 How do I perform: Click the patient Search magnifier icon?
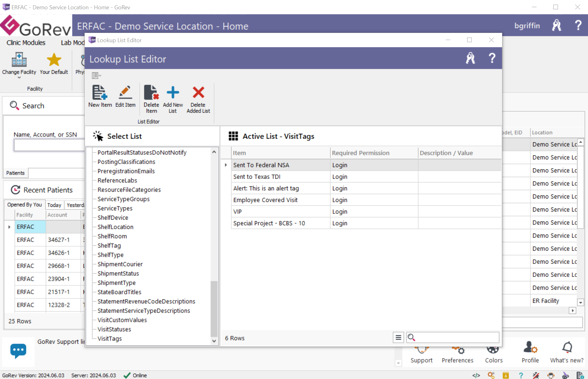click(x=14, y=105)
